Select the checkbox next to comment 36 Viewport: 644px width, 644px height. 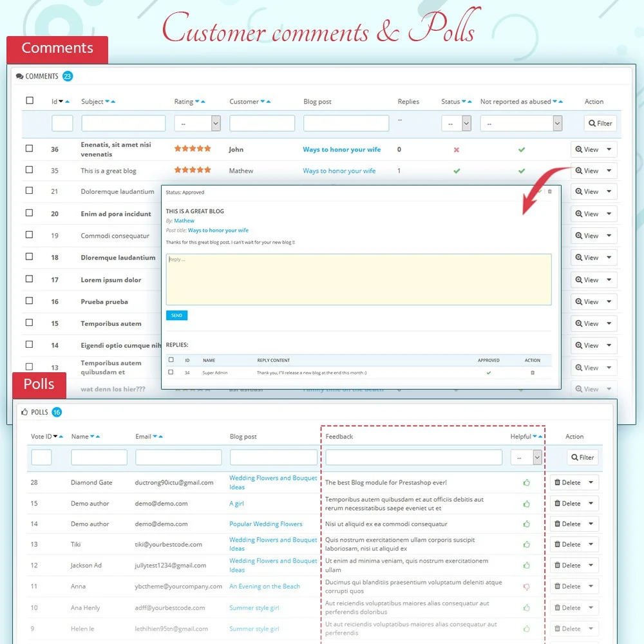29,149
